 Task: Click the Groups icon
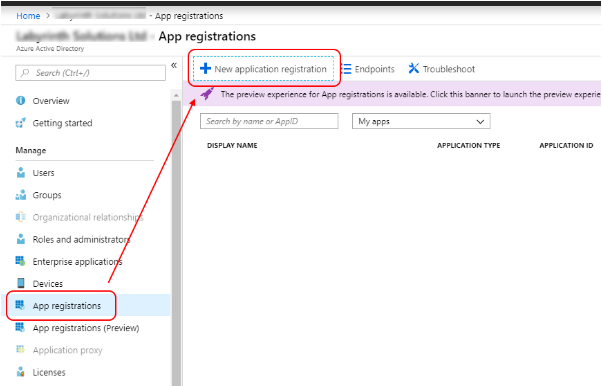click(x=21, y=195)
